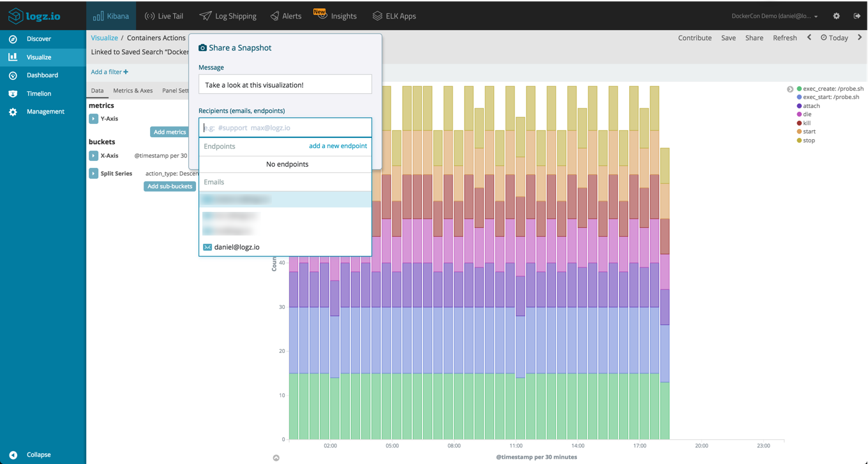Screen dimensions: 868x464
Task: Click the Dashboard gauge icon
Action: point(13,75)
